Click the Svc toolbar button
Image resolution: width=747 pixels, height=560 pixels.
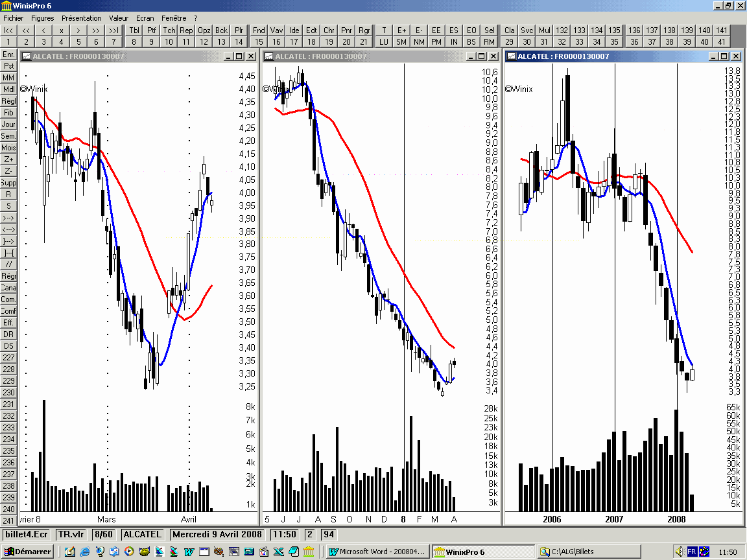(x=527, y=30)
